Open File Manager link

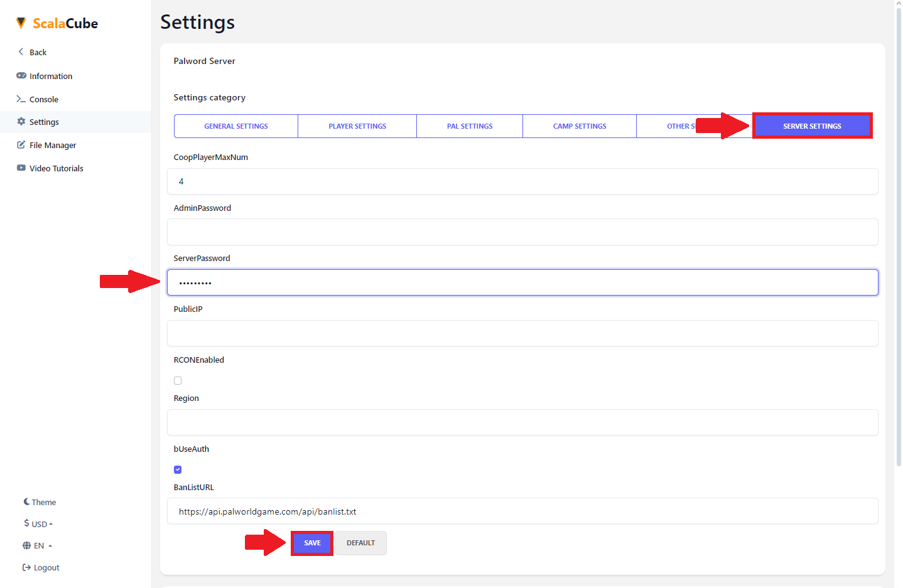(53, 145)
